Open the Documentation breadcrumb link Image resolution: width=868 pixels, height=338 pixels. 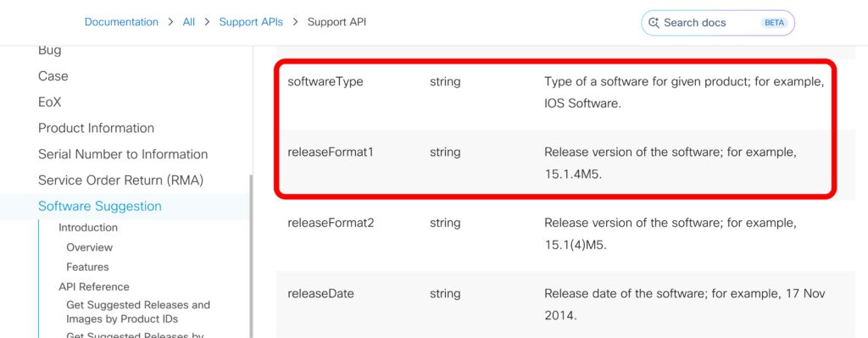click(121, 22)
